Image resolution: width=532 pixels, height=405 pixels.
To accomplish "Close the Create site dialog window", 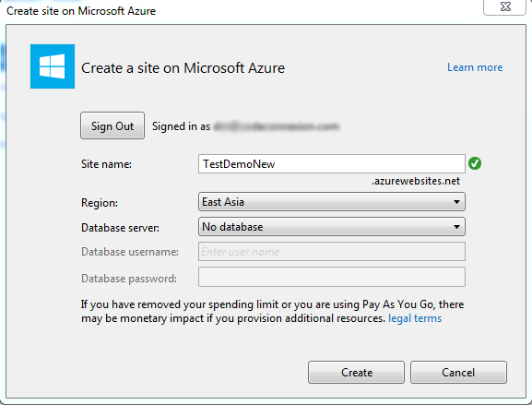I will (x=505, y=6).
